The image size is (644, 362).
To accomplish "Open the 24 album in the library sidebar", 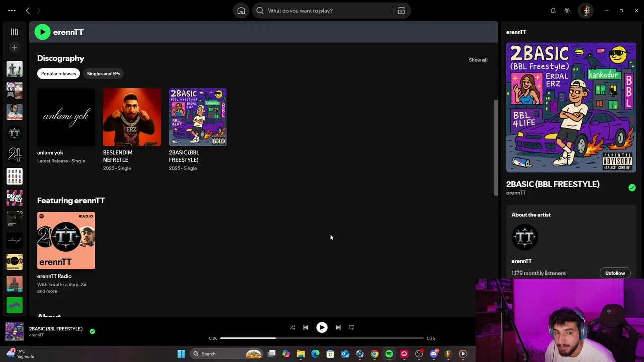I will pos(14,155).
